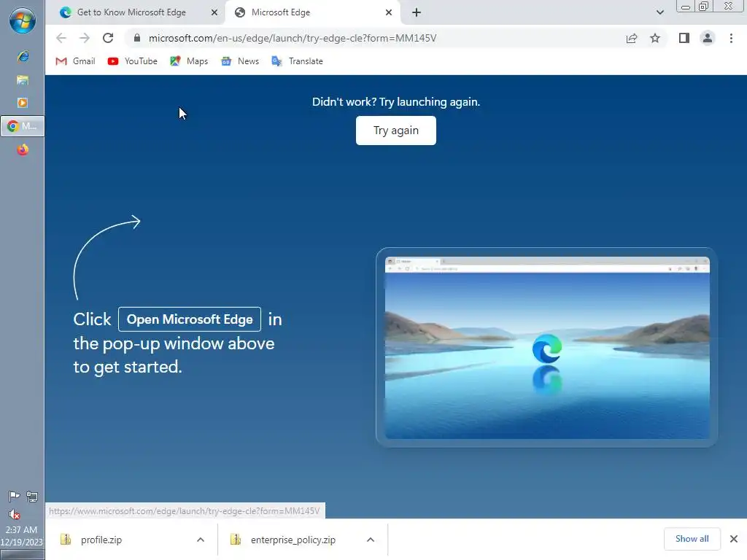Click the muted volume tray icon

pos(14,514)
